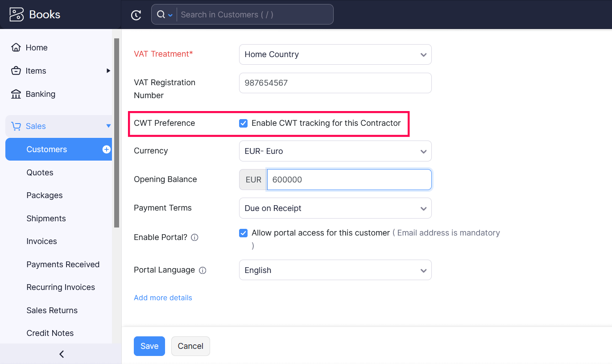Click the search magnifier icon

point(161,15)
